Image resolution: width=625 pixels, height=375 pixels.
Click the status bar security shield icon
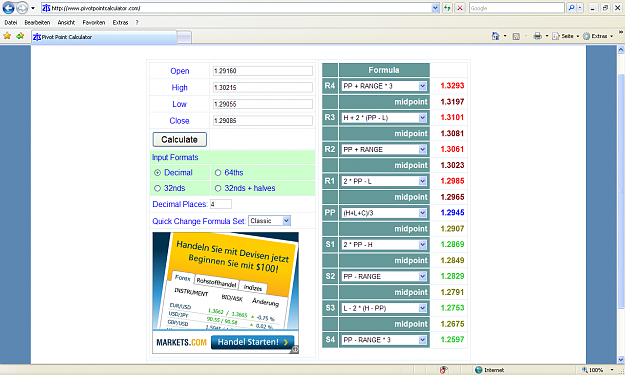[443, 370]
